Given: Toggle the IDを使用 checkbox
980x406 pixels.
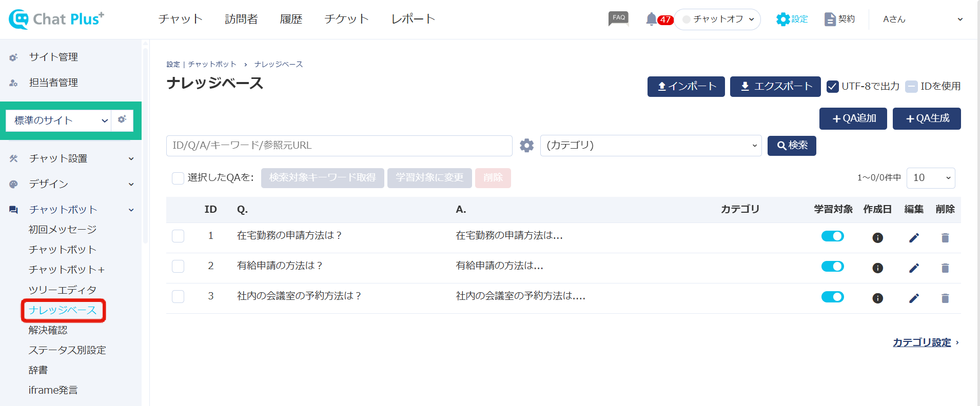Looking at the screenshot, I should pyautogui.click(x=911, y=87).
